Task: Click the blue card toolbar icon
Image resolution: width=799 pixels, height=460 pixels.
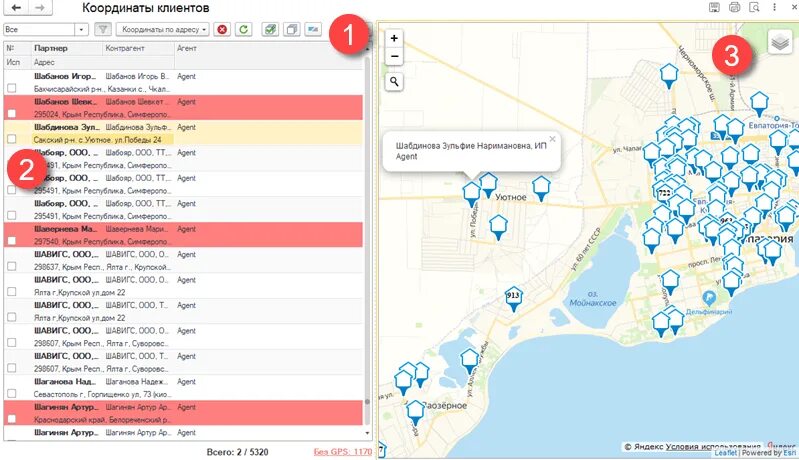Action: [313, 30]
